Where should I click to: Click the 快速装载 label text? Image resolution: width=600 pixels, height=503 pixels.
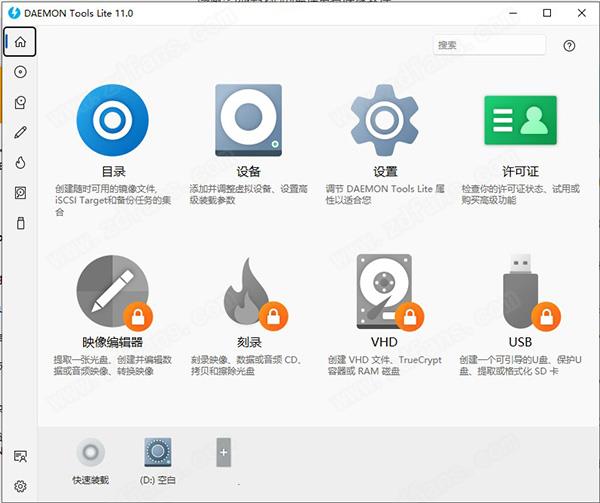[x=91, y=480]
